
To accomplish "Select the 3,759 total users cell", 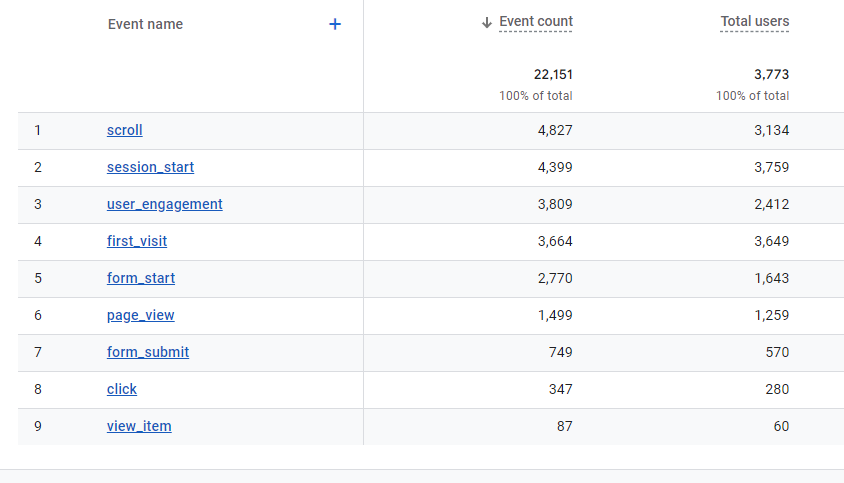I will pos(771,167).
